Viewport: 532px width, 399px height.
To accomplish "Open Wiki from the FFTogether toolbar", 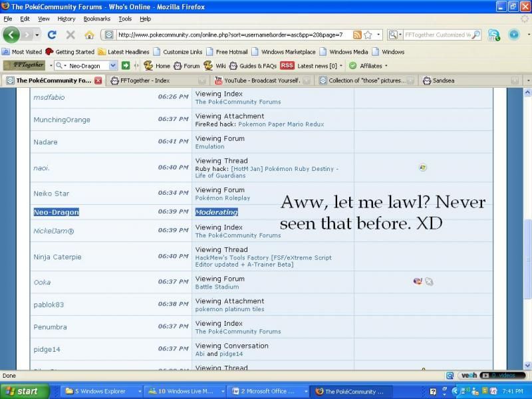I will [x=215, y=66].
